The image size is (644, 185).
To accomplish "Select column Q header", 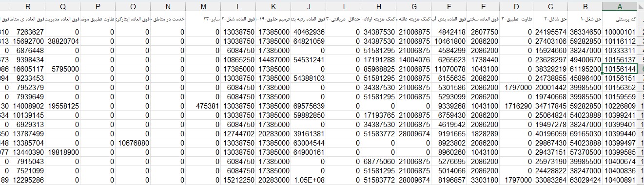I will tap(62, 6).
